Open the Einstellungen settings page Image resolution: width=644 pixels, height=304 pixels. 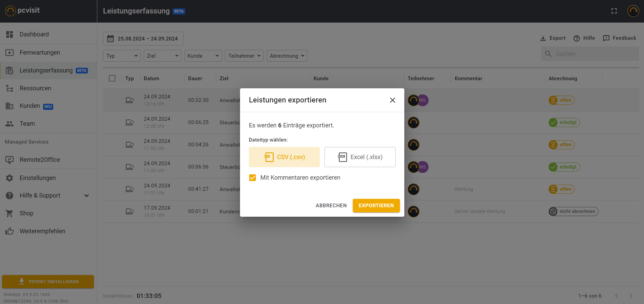coord(37,178)
